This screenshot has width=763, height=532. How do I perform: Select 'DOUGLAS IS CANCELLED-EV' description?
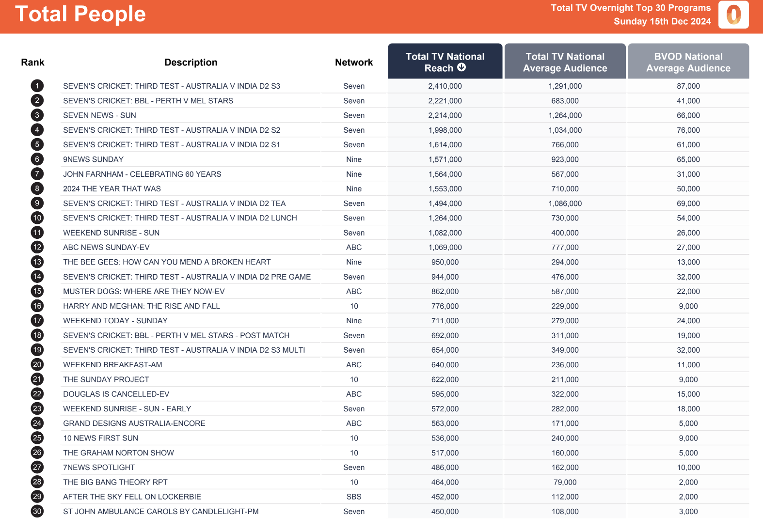pyautogui.click(x=116, y=394)
